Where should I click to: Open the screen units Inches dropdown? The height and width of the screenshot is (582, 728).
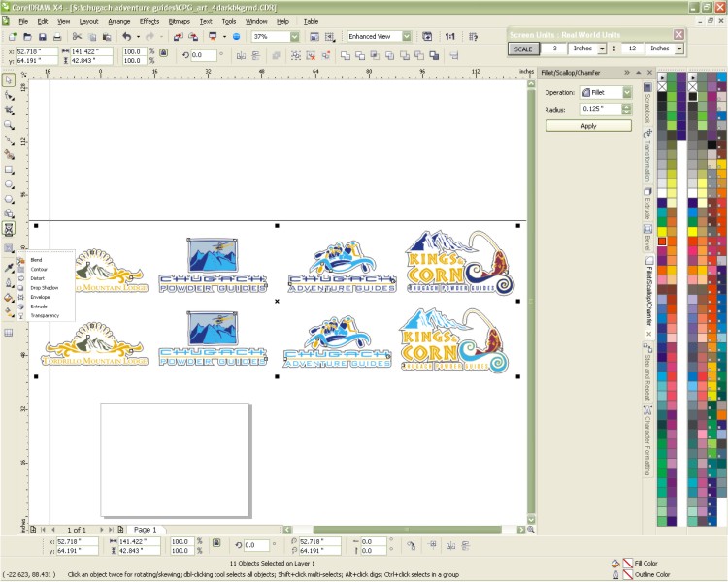pos(602,48)
